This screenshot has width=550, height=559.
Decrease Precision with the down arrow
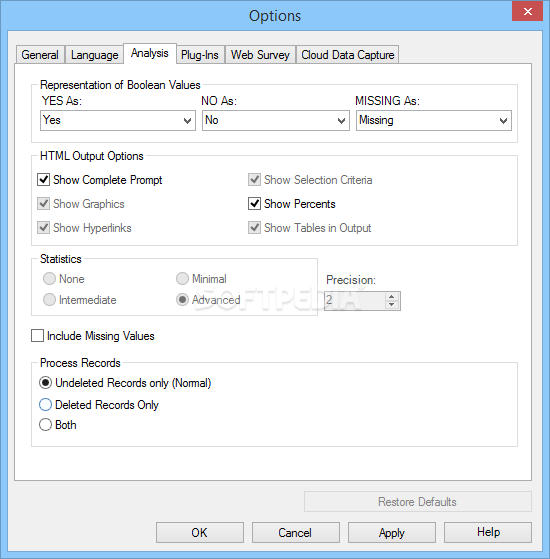(392, 305)
